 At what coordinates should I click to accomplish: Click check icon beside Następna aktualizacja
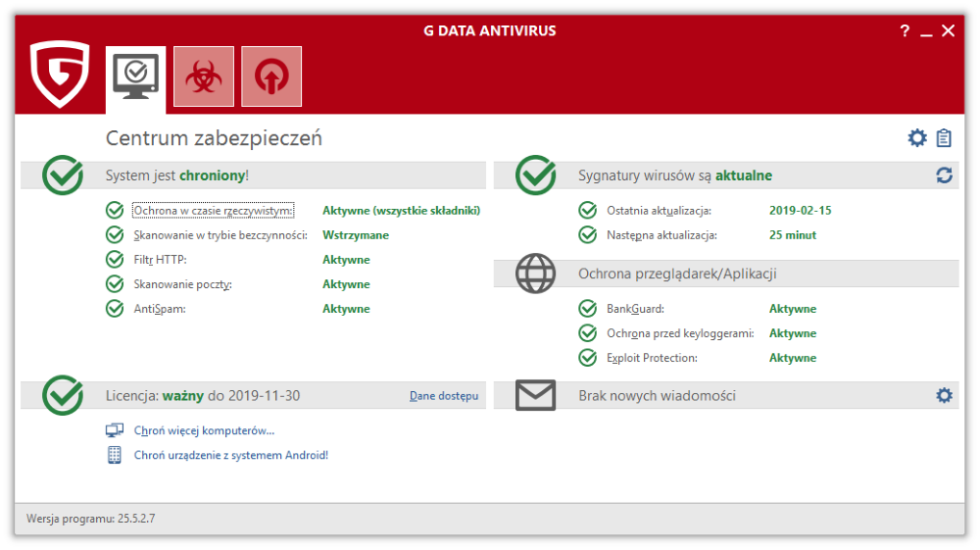[x=587, y=234]
